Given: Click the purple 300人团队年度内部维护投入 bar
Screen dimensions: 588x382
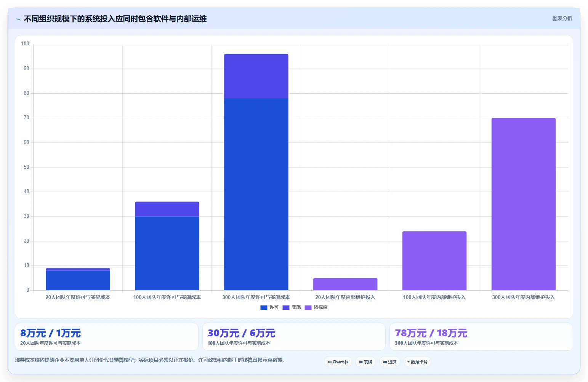Looking at the screenshot, I should 524,204.
